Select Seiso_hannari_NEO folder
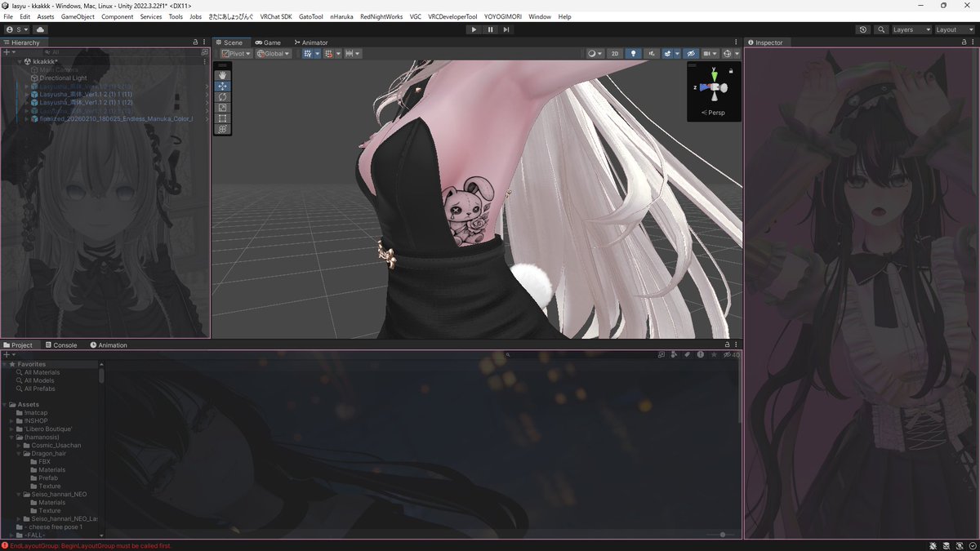The image size is (980, 551). click(59, 494)
